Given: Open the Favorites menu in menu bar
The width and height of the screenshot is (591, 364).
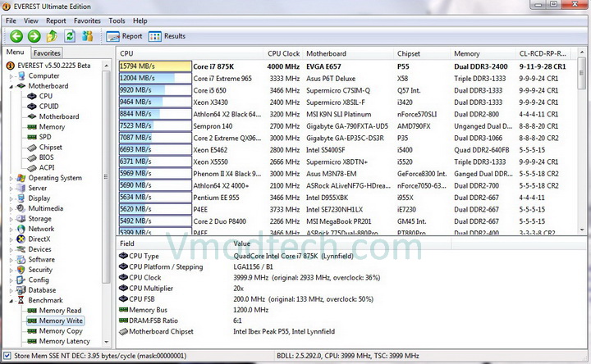Looking at the screenshot, I should pyautogui.click(x=87, y=20).
